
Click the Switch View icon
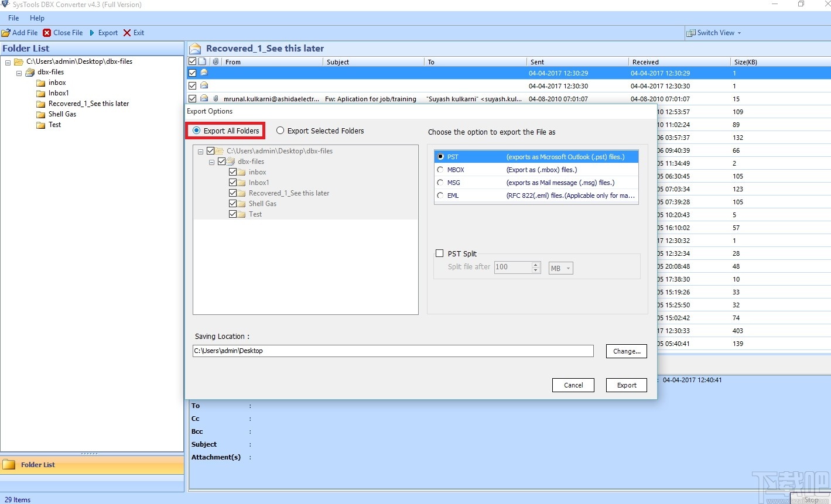[x=690, y=33]
